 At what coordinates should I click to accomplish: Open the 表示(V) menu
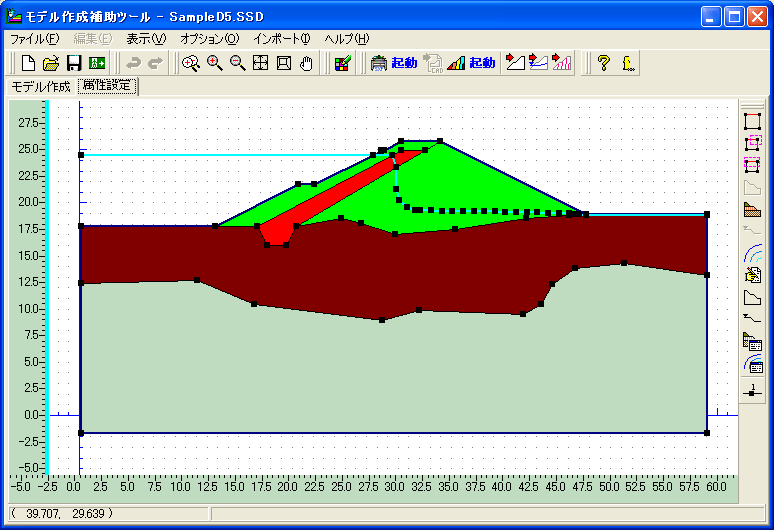click(x=146, y=39)
